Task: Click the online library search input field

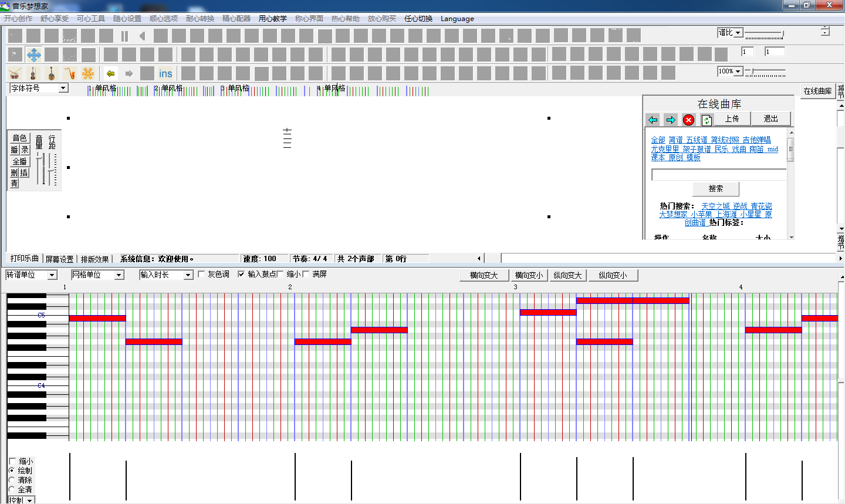Action: [719, 175]
